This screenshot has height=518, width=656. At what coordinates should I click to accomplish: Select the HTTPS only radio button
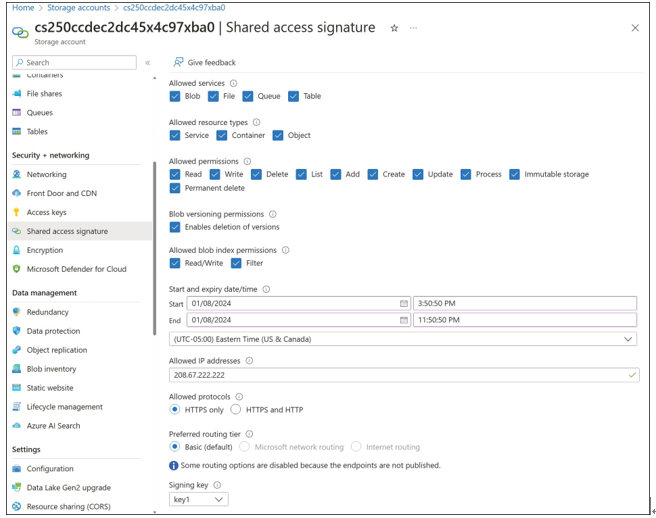(175, 409)
